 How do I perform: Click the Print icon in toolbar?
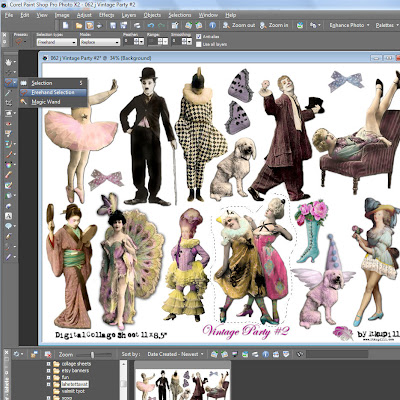point(137,25)
